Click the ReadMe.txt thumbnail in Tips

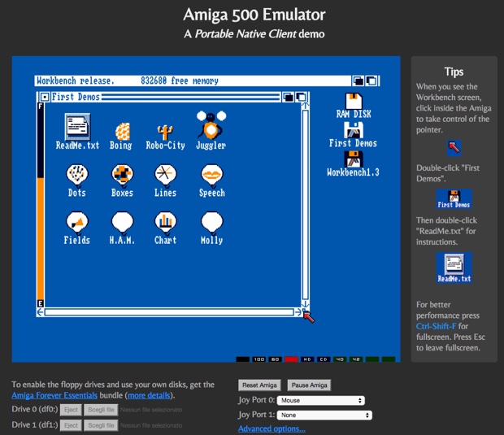click(x=454, y=268)
